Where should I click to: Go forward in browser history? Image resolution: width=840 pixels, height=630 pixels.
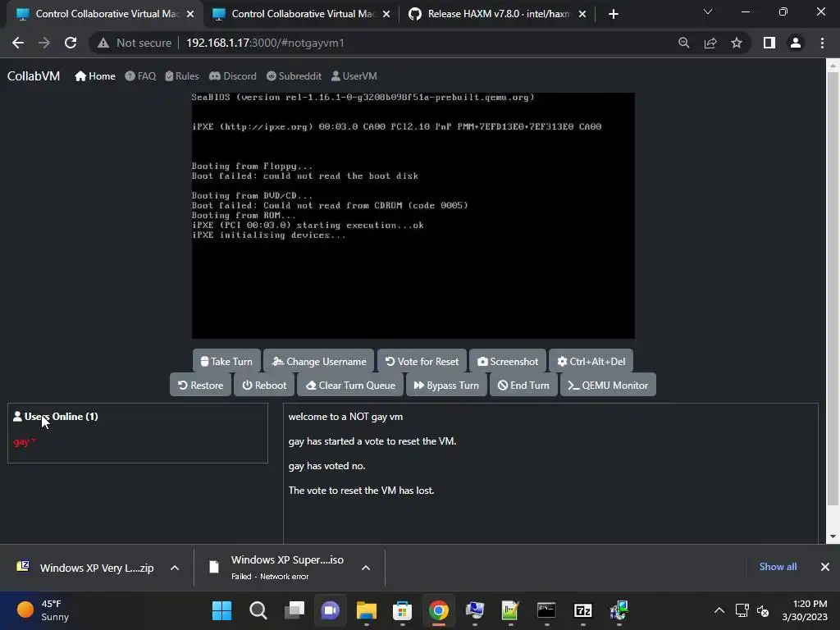44,43
